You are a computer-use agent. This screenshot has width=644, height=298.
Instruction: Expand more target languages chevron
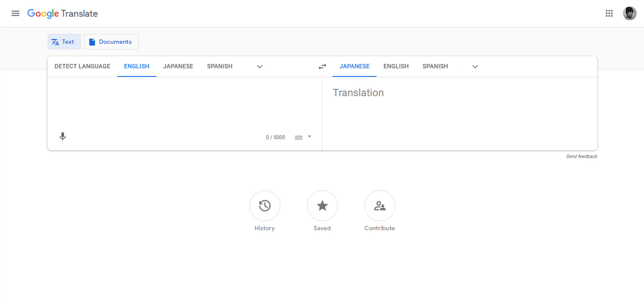point(475,66)
